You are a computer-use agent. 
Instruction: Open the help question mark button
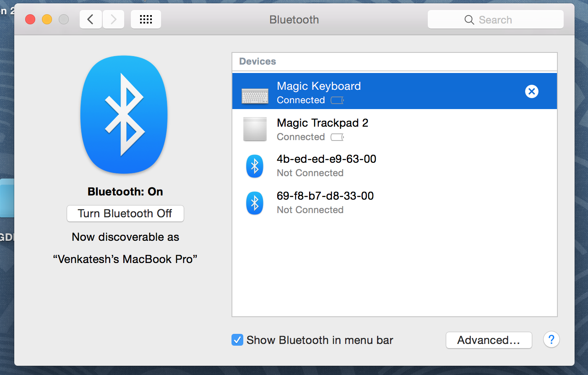pos(551,340)
